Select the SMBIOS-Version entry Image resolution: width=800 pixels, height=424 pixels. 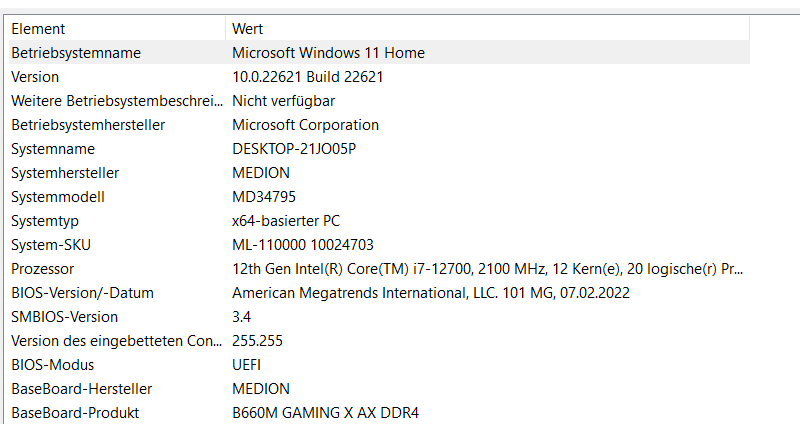(64, 317)
